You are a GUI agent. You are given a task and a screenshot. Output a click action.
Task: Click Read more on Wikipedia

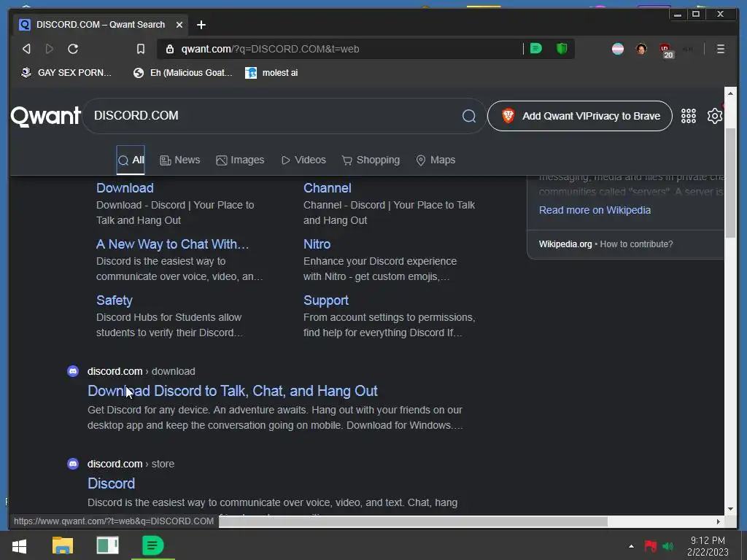[595, 210]
